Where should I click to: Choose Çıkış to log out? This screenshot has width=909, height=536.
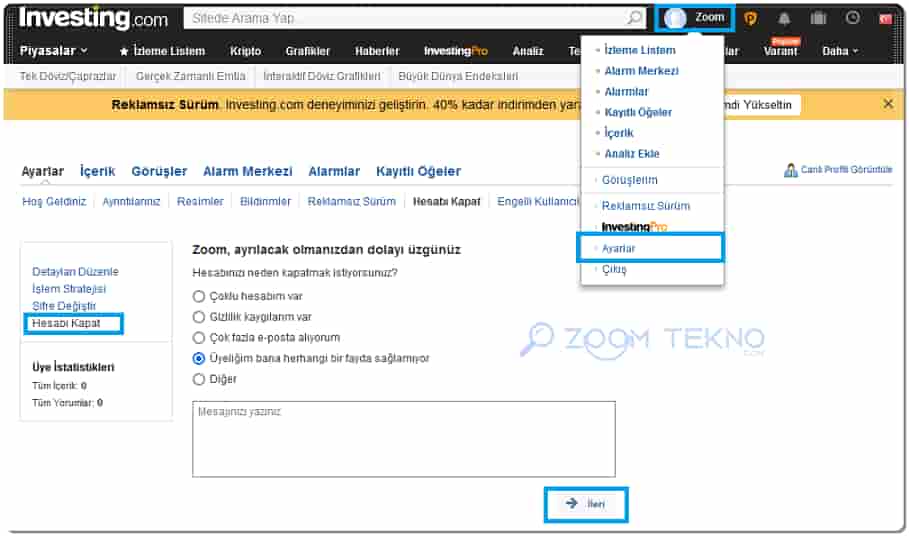click(x=614, y=269)
